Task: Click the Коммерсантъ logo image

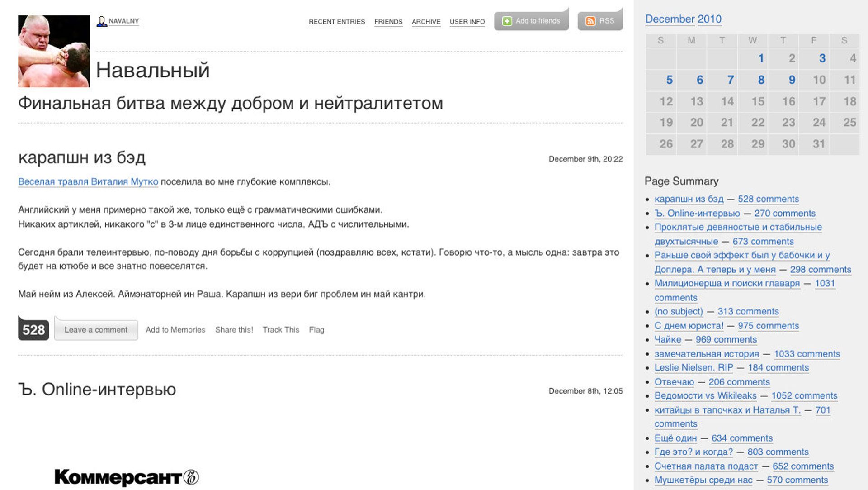Action: [127, 477]
